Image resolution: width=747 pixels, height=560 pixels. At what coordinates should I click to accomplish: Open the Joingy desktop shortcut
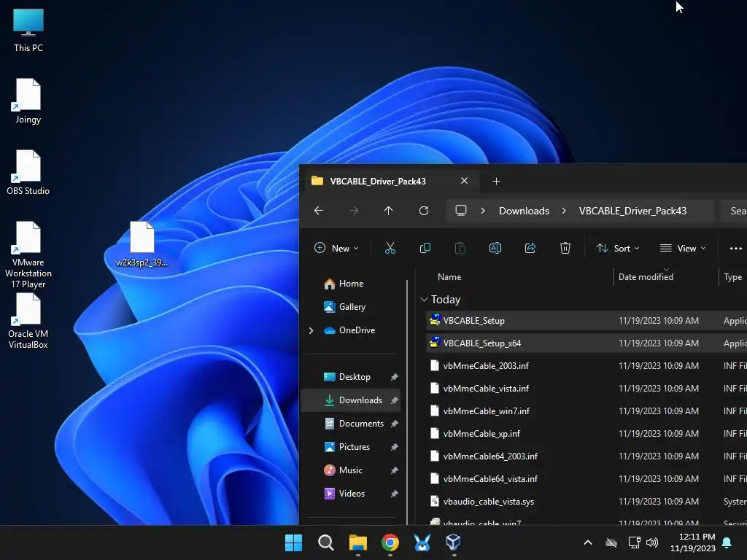[28, 101]
